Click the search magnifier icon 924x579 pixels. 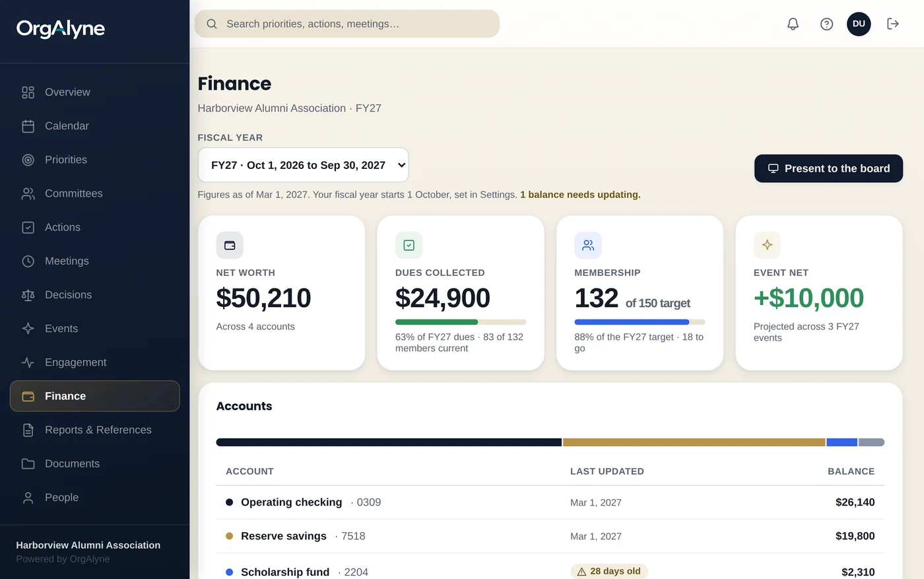(212, 24)
